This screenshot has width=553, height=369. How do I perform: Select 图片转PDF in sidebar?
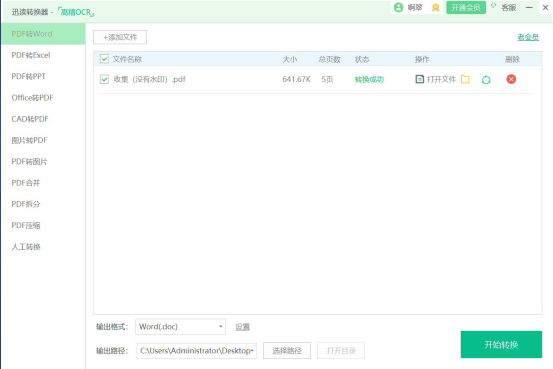coord(43,140)
